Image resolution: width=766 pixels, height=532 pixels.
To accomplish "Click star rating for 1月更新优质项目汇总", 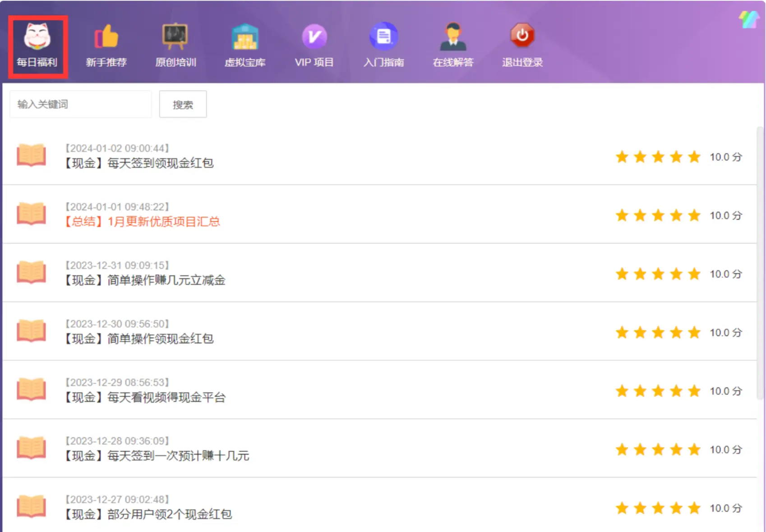I will [x=658, y=216].
